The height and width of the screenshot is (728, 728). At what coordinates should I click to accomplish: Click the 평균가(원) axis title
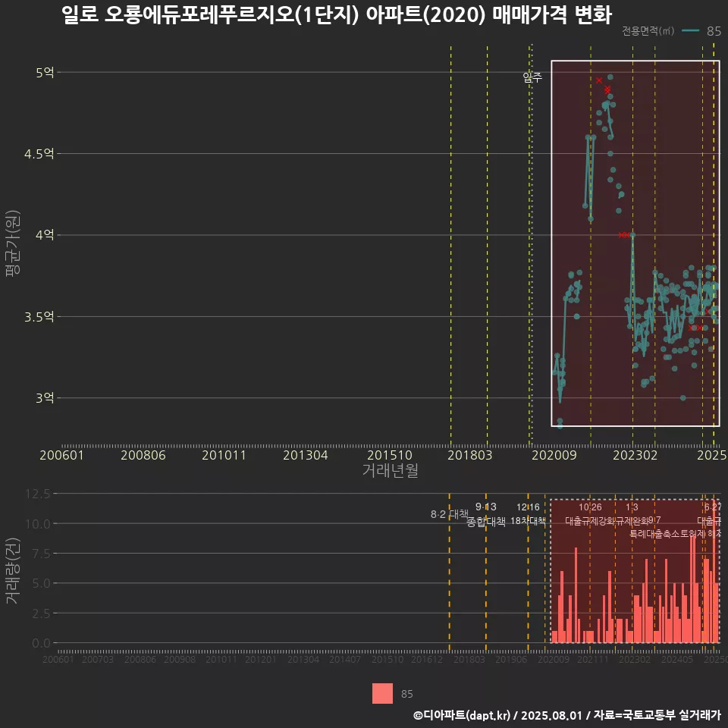(13, 243)
